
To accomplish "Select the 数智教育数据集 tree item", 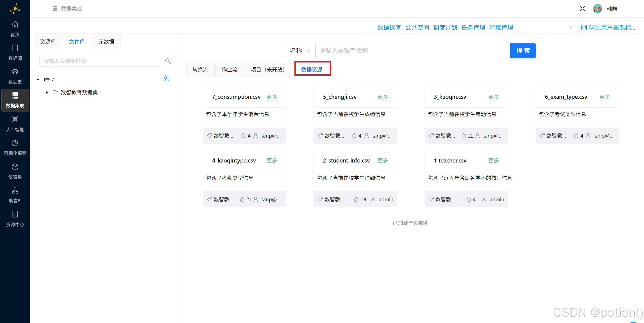I will pos(79,92).
